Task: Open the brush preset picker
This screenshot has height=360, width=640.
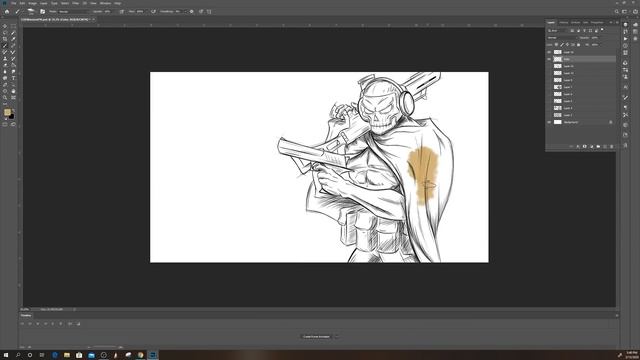Action: click(31, 11)
